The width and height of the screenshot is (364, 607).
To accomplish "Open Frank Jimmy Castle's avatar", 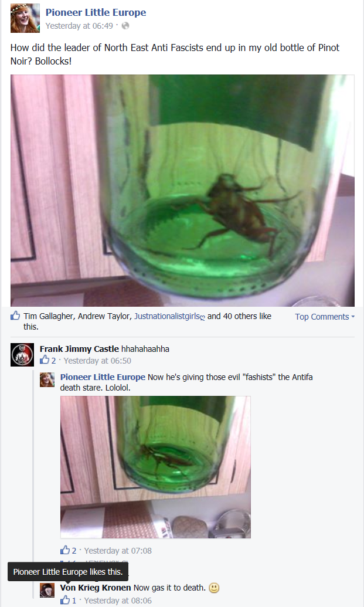I will click(x=22, y=355).
